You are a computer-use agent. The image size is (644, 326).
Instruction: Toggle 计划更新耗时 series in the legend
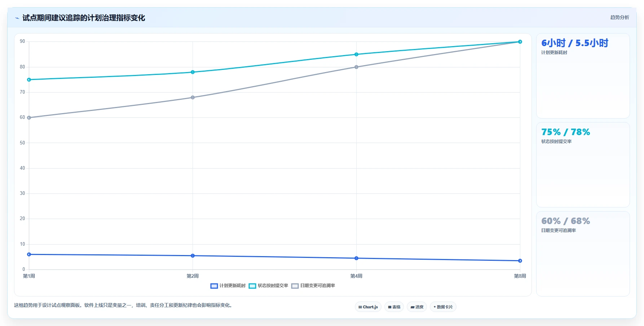click(x=228, y=286)
